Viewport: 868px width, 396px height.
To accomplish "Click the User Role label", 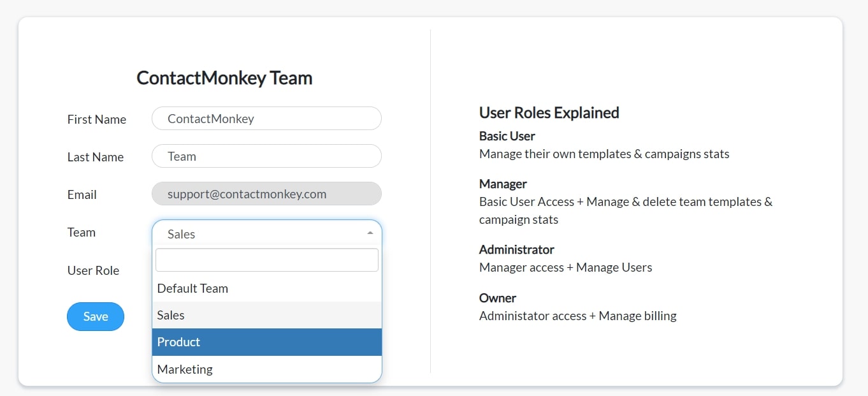I will (x=93, y=270).
